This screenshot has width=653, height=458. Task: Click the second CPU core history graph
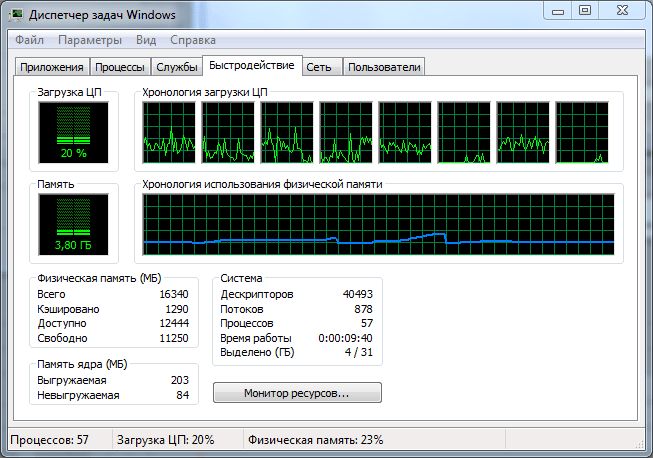tap(228, 133)
